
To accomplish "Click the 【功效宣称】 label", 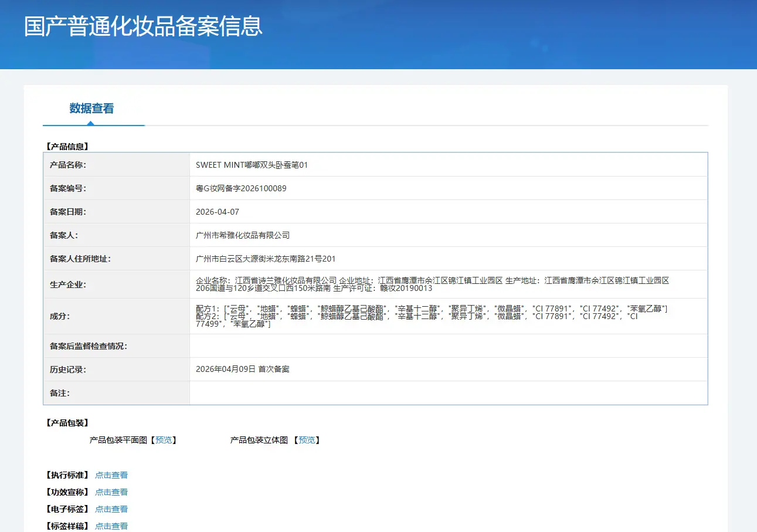I will tap(67, 492).
